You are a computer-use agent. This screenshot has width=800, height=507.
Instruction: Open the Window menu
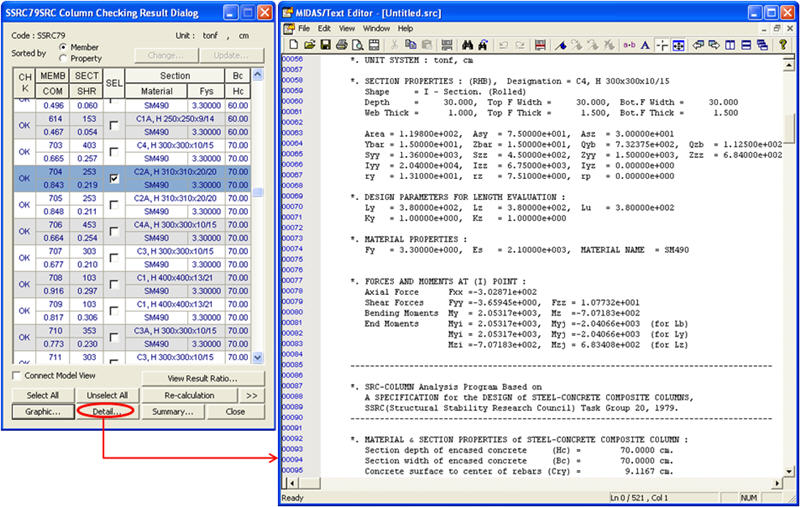click(x=376, y=29)
